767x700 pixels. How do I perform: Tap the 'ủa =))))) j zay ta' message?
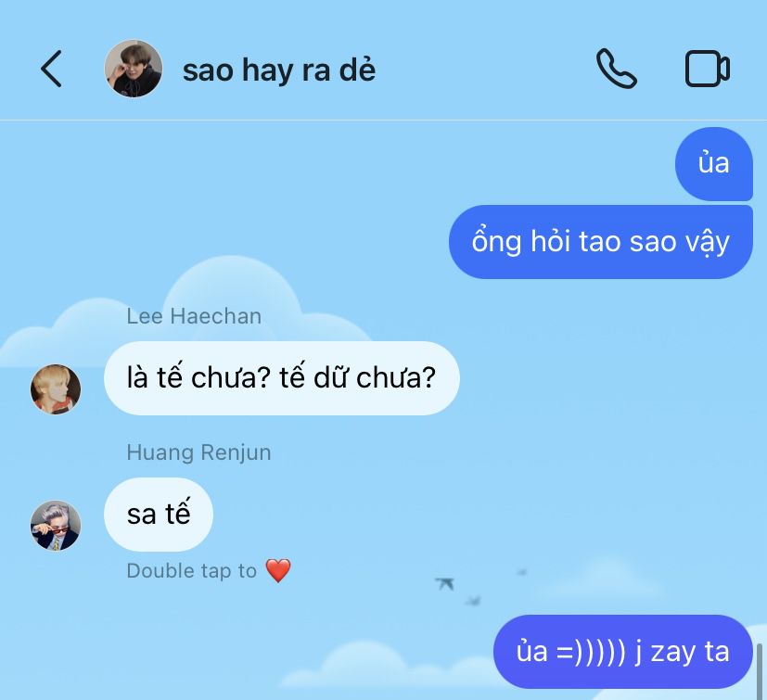click(622, 652)
